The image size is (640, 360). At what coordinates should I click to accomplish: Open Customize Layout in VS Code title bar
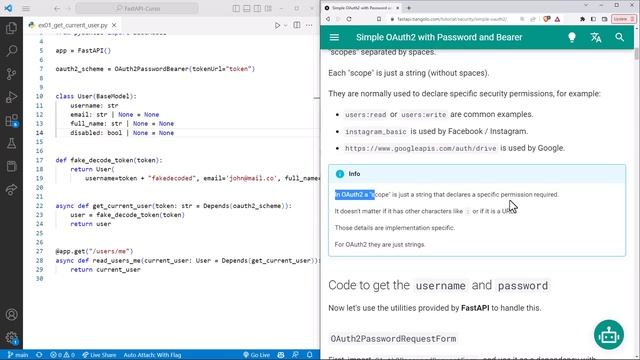(x=268, y=8)
